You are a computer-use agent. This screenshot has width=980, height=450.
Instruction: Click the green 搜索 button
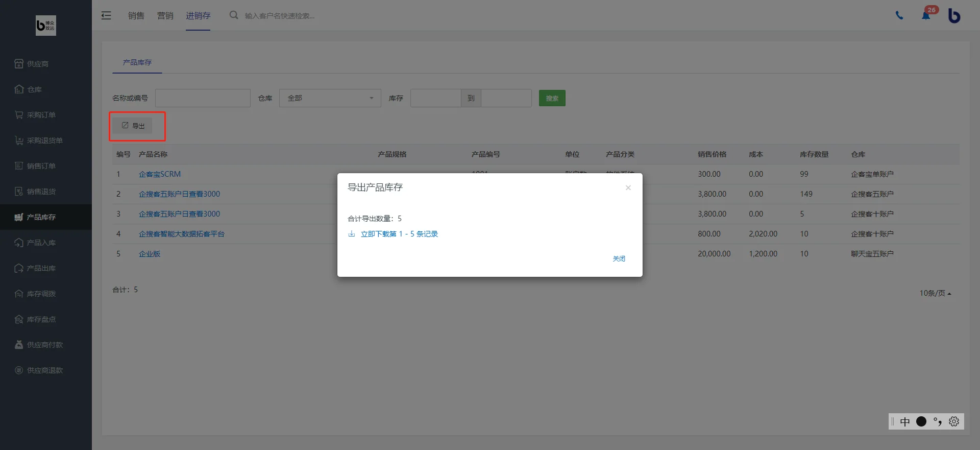(x=552, y=98)
